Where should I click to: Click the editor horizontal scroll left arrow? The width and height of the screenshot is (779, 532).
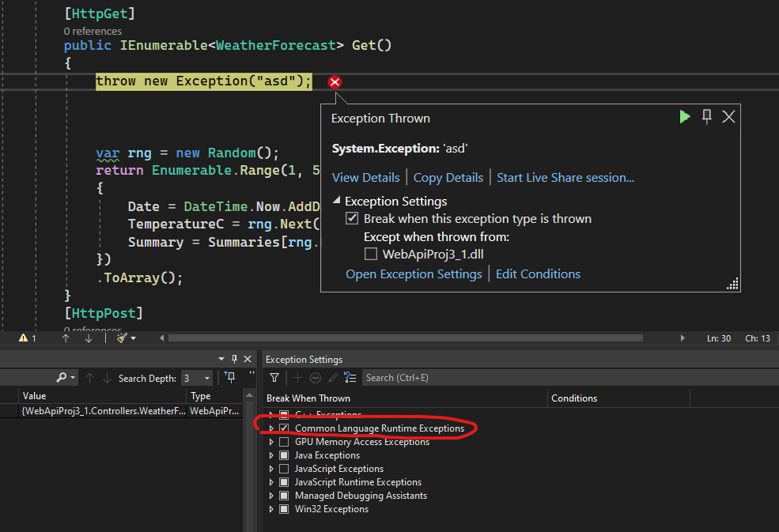pos(161,338)
